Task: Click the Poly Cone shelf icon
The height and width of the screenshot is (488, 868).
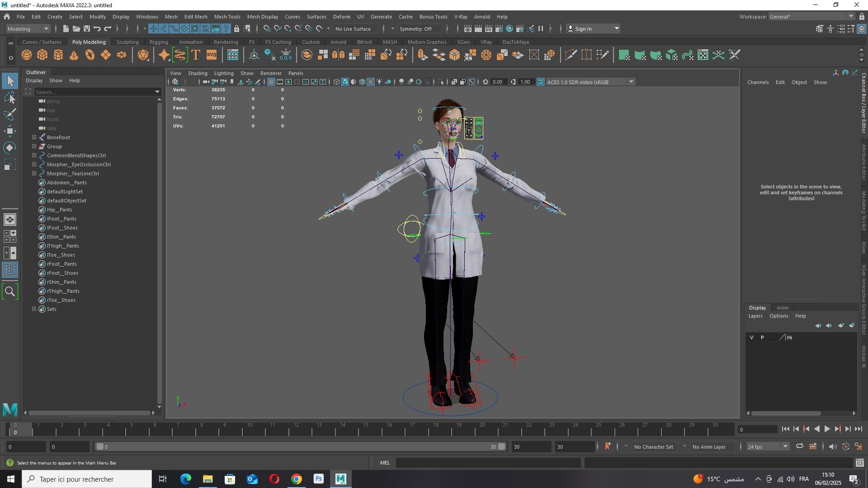Action: 74,55
